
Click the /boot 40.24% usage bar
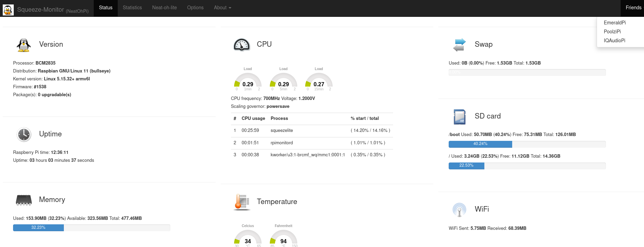click(x=527, y=144)
